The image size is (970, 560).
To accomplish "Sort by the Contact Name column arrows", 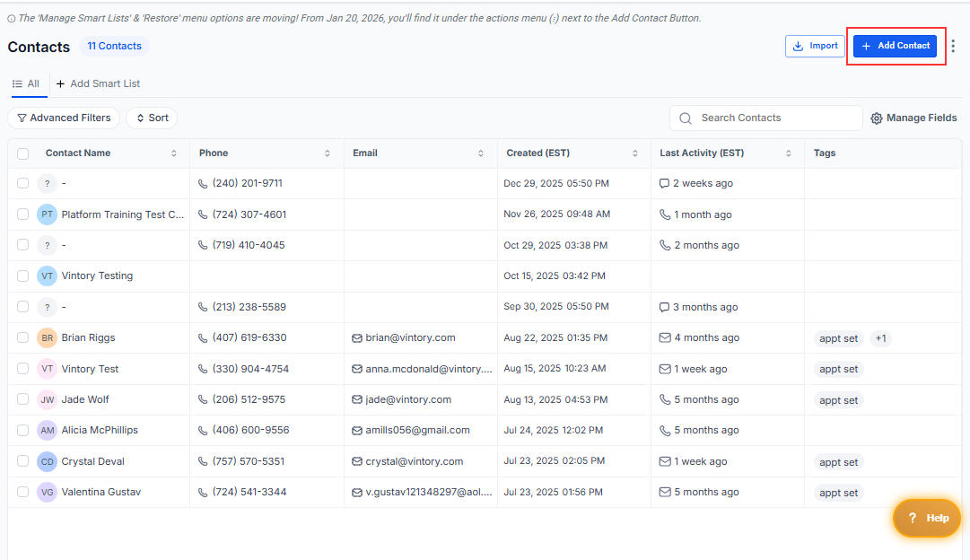I will (174, 153).
